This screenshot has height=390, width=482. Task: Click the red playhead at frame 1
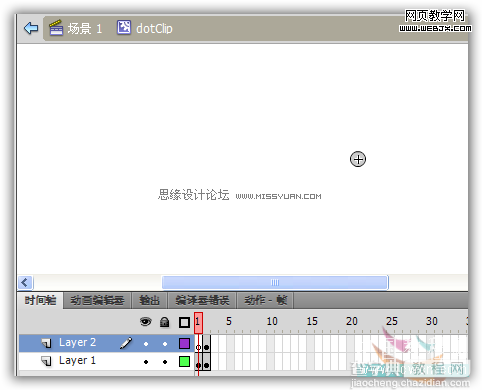(x=198, y=323)
